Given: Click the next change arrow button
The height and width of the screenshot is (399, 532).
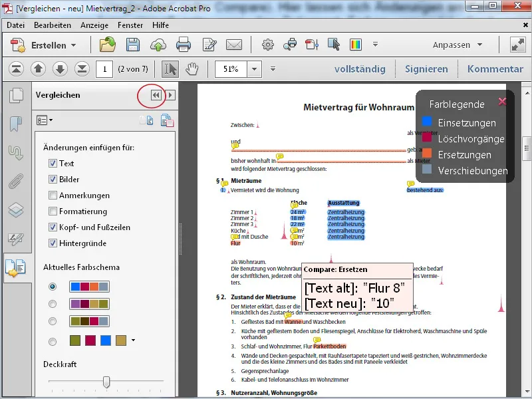Looking at the screenshot, I should (x=170, y=95).
